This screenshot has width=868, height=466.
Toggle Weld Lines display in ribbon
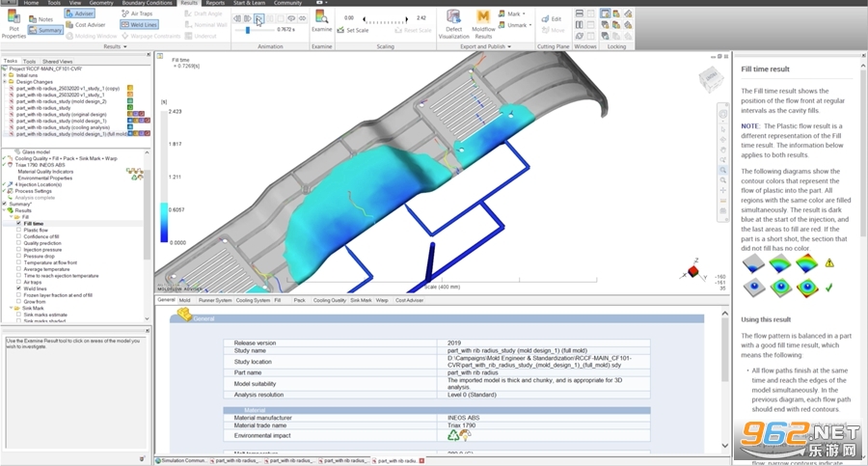(139, 24)
